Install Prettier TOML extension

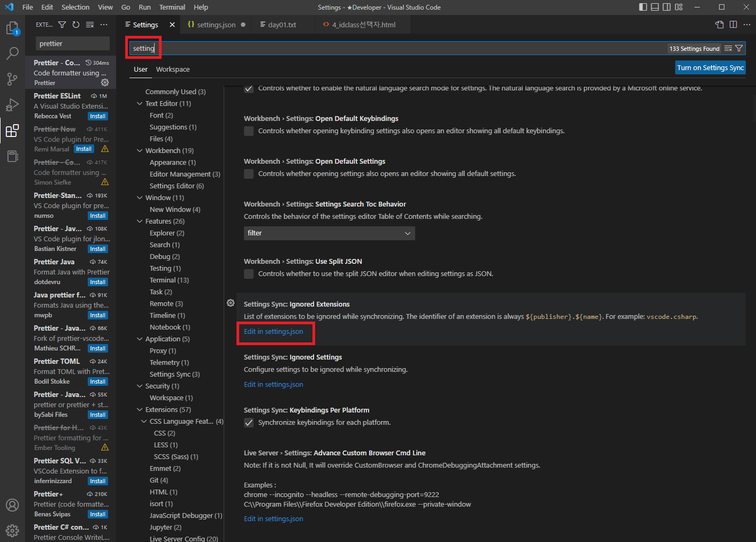coord(98,381)
